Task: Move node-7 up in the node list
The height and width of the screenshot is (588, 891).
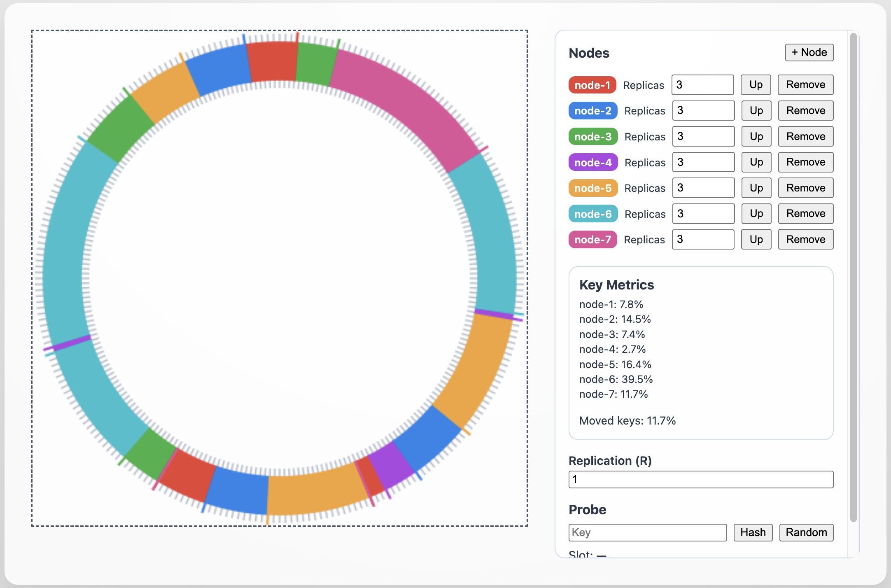Action: click(756, 239)
